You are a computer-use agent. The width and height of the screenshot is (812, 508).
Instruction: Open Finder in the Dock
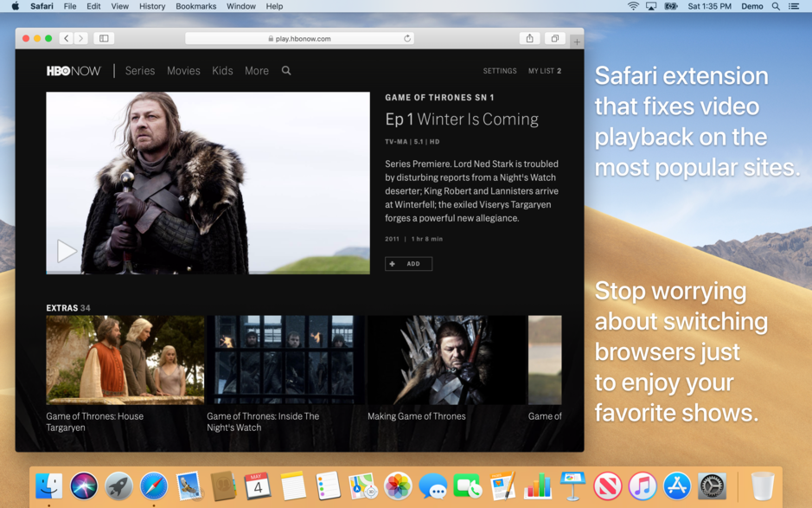pyautogui.click(x=49, y=486)
